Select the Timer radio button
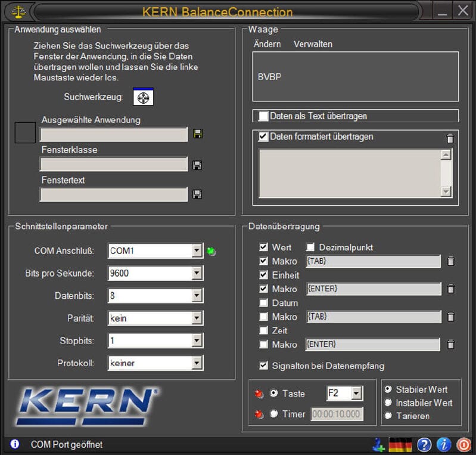The image size is (476, 455). [x=274, y=414]
